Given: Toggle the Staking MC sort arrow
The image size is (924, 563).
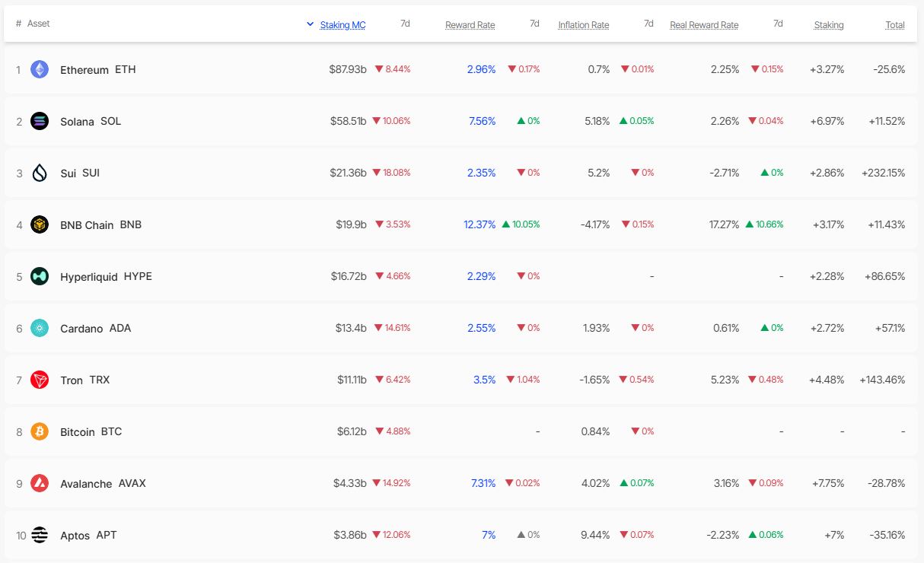Looking at the screenshot, I should pyautogui.click(x=310, y=24).
